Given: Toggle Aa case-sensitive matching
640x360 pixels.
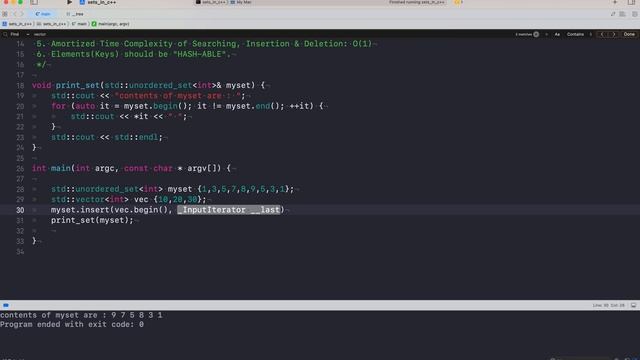Looking at the screenshot, I should click(557, 34).
